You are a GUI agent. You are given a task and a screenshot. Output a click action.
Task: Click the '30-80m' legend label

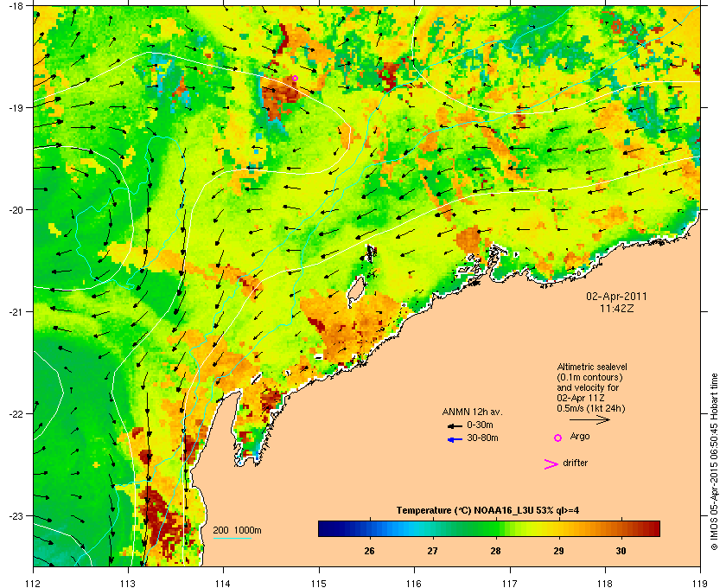482,438
